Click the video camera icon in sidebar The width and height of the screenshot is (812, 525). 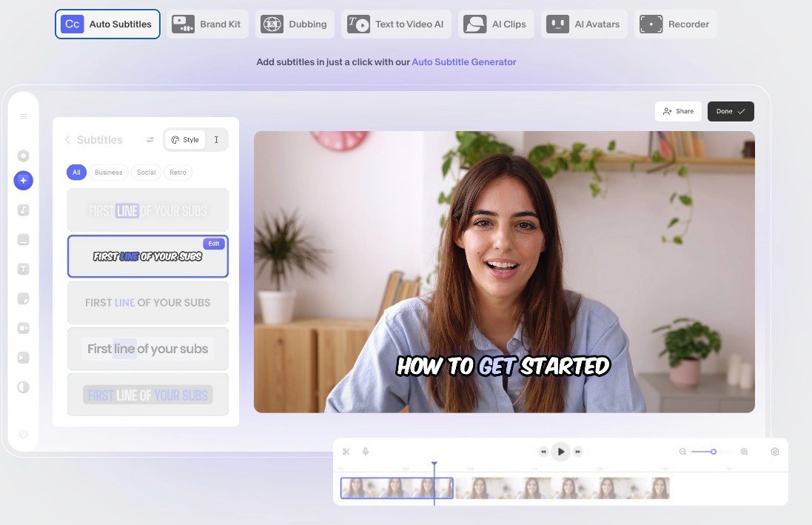coord(23,328)
